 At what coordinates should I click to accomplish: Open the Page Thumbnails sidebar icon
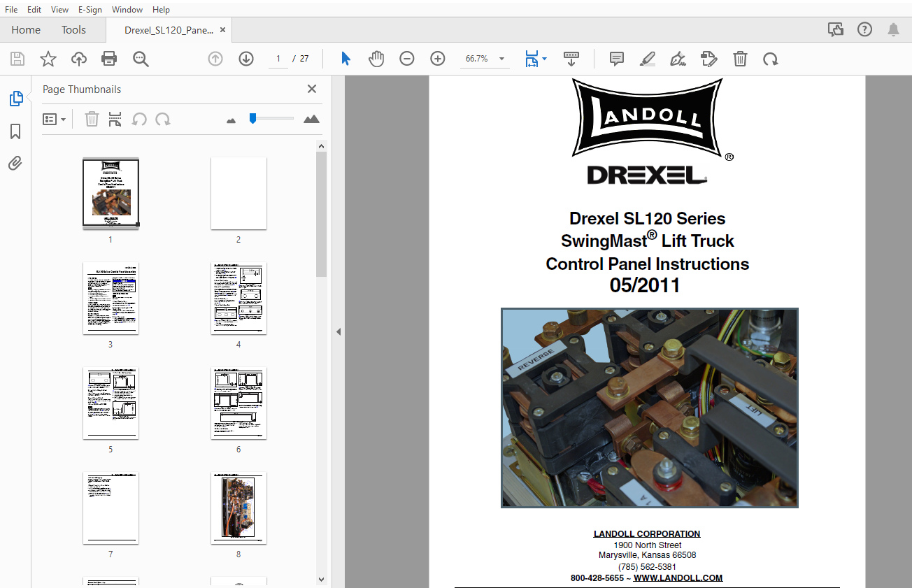15,99
